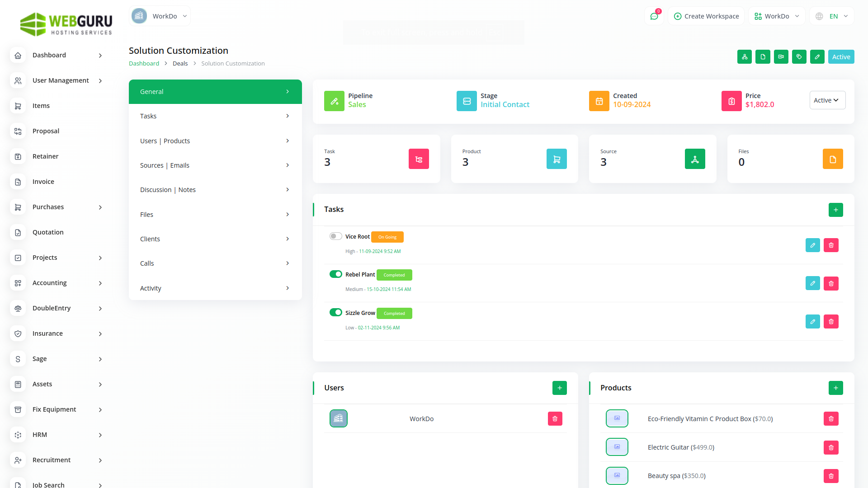Open the Deals breadcrumb link

click(x=180, y=63)
